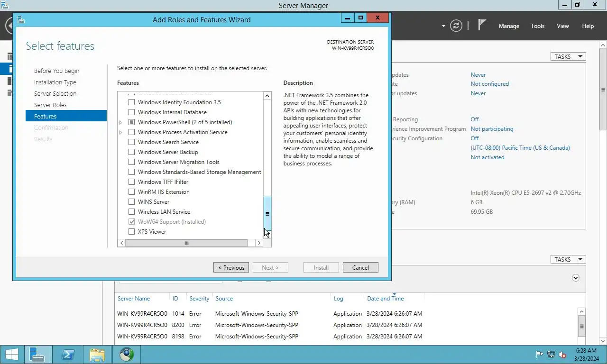Image resolution: width=607 pixels, height=364 pixels.
Task: Open the Manage menu
Action: coord(509,26)
